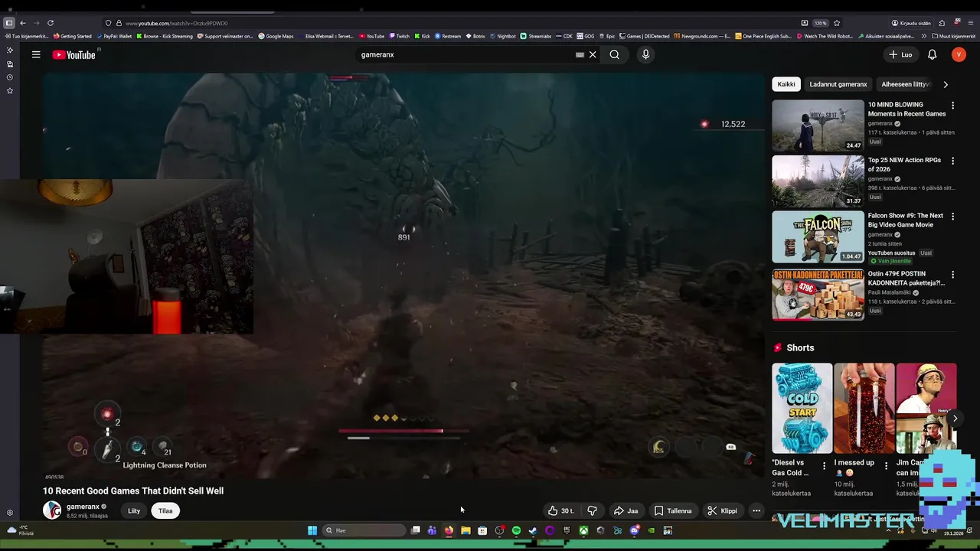The image size is (980, 551).
Task: Open Spotify from the taskbar
Action: [x=516, y=530]
